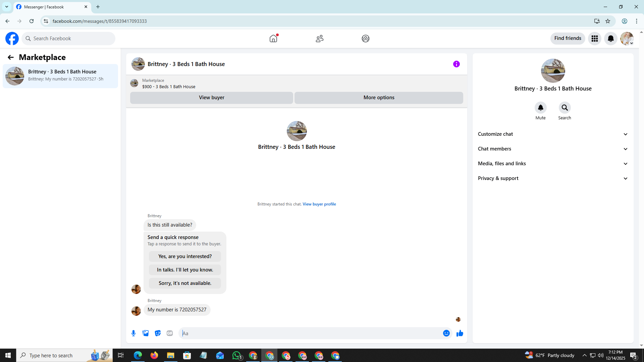644x362 pixels.
Task: Open the GIF picker
Action: pos(170,333)
